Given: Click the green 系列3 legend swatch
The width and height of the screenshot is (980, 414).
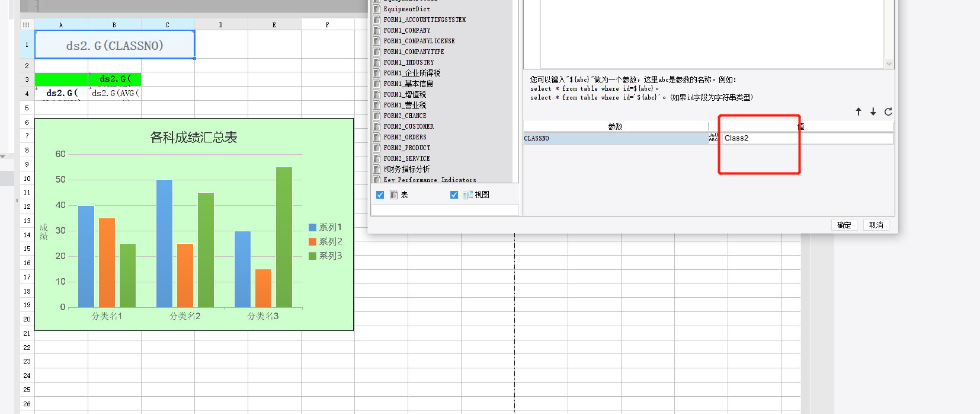Looking at the screenshot, I should [312, 256].
